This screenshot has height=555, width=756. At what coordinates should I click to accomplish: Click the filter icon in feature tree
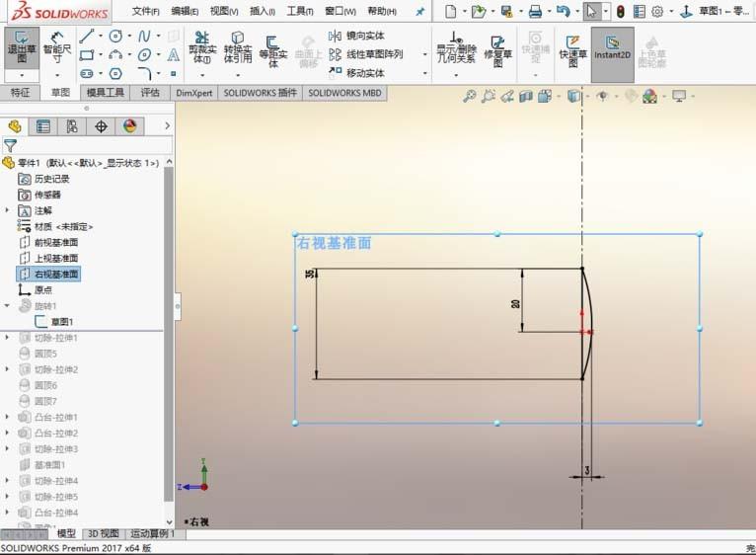pos(10,145)
